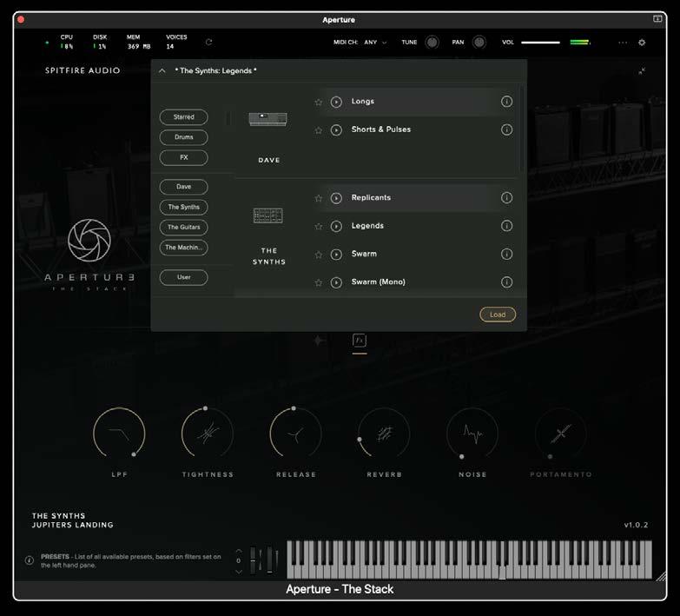Preview the Swarm (Mono) preset

336,283
